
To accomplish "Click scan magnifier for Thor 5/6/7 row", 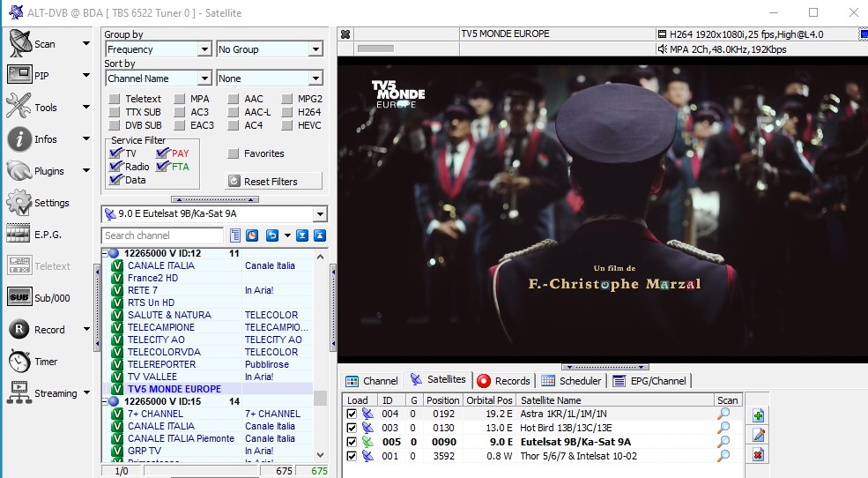I will (723, 456).
